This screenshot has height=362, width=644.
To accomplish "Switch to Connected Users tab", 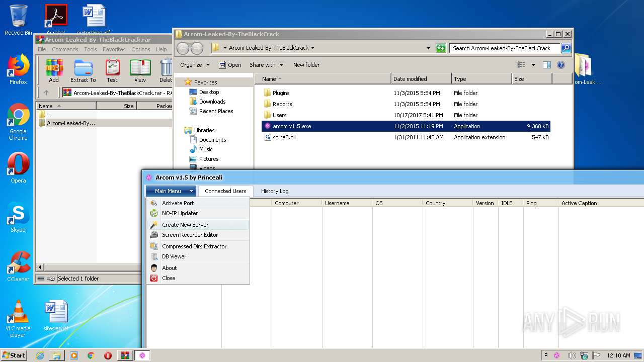I will [225, 191].
